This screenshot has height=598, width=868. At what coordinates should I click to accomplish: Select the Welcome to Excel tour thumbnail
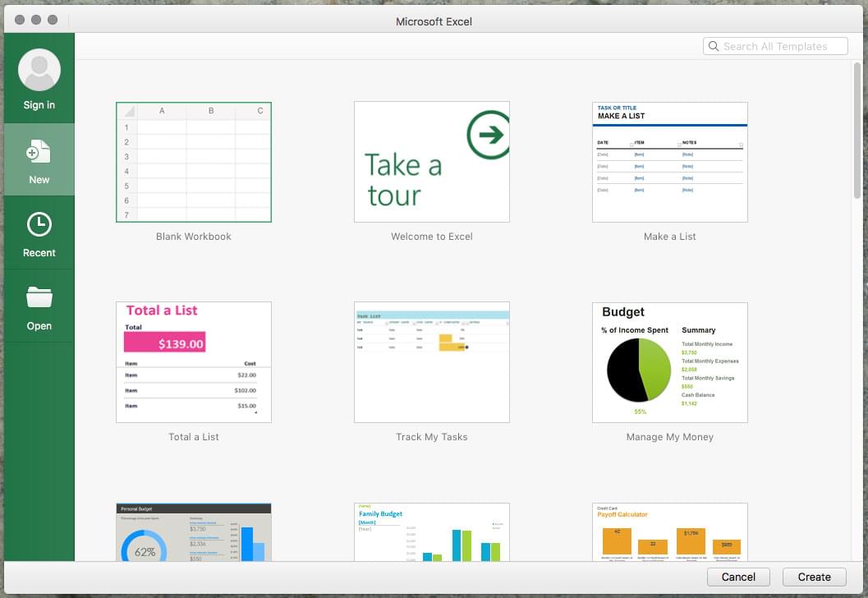pyautogui.click(x=432, y=162)
